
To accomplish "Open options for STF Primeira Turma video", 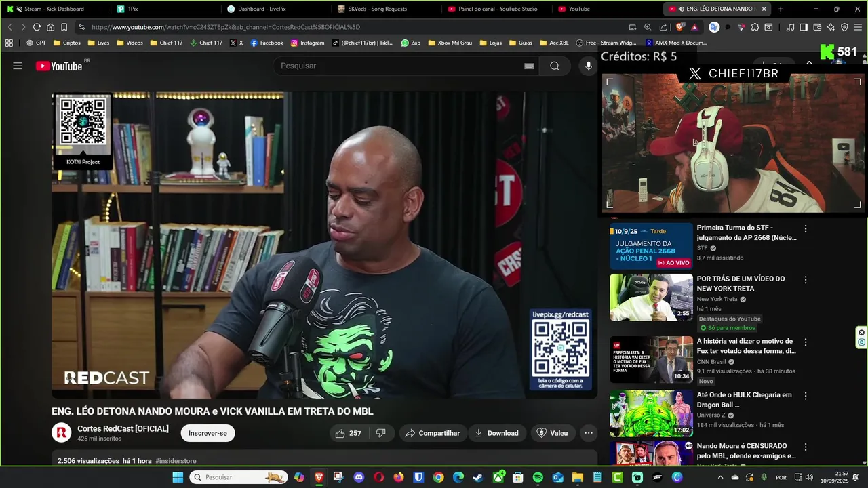I will [x=806, y=229].
